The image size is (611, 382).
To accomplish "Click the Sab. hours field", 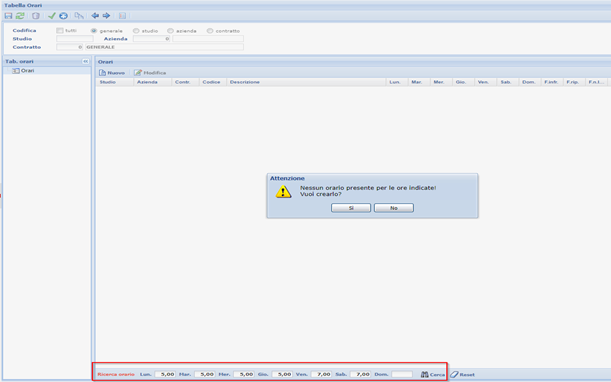I will tap(360, 374).
